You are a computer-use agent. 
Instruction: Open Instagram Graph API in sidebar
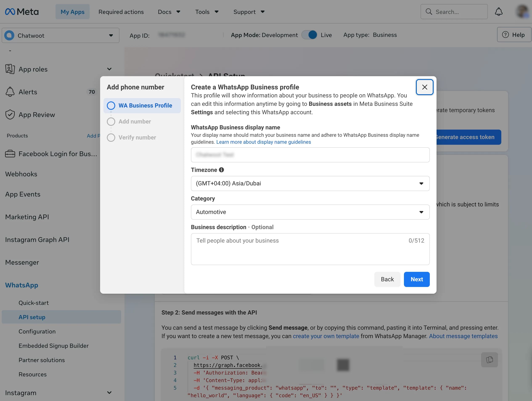coord(37,239)
